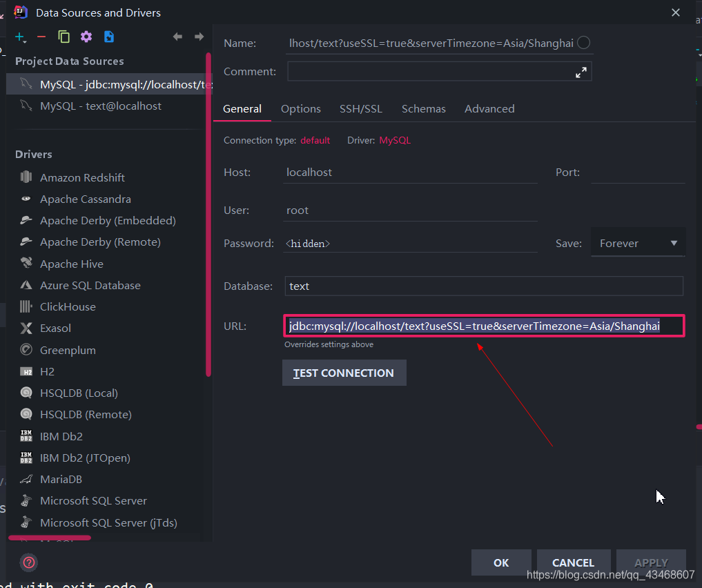
Task: Click the Test Connection button
Action: pos(344,373)
